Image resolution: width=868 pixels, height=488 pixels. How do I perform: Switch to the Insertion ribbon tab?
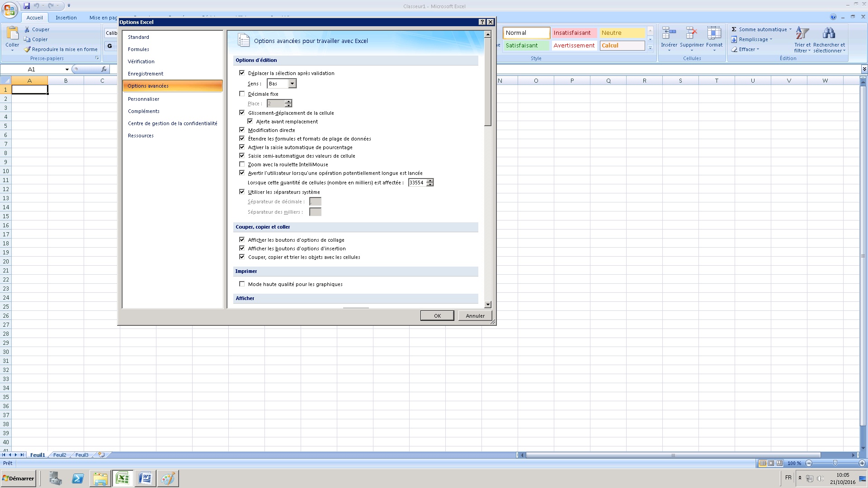pyautogui.click(x=66, y=18)
